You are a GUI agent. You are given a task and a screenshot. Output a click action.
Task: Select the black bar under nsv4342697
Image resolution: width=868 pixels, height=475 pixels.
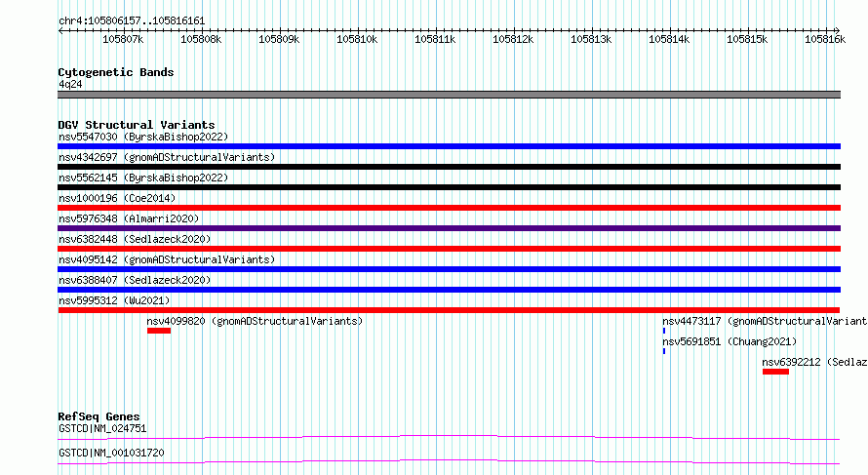click(x=449, y=167)
